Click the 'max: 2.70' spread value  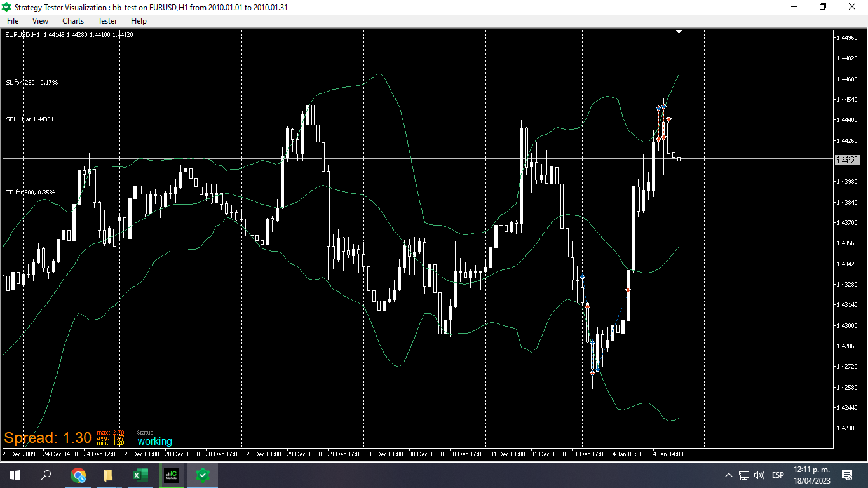coord(111,433)
